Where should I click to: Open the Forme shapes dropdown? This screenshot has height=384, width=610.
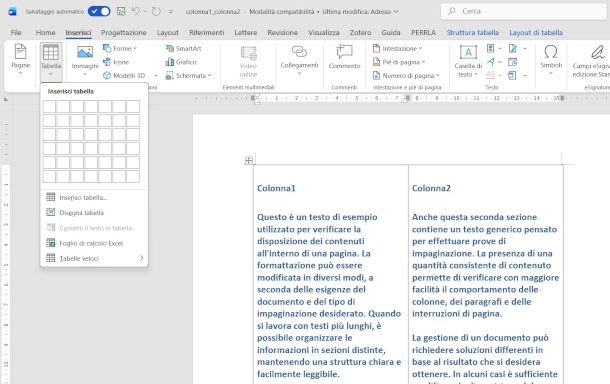coord(120,49)
